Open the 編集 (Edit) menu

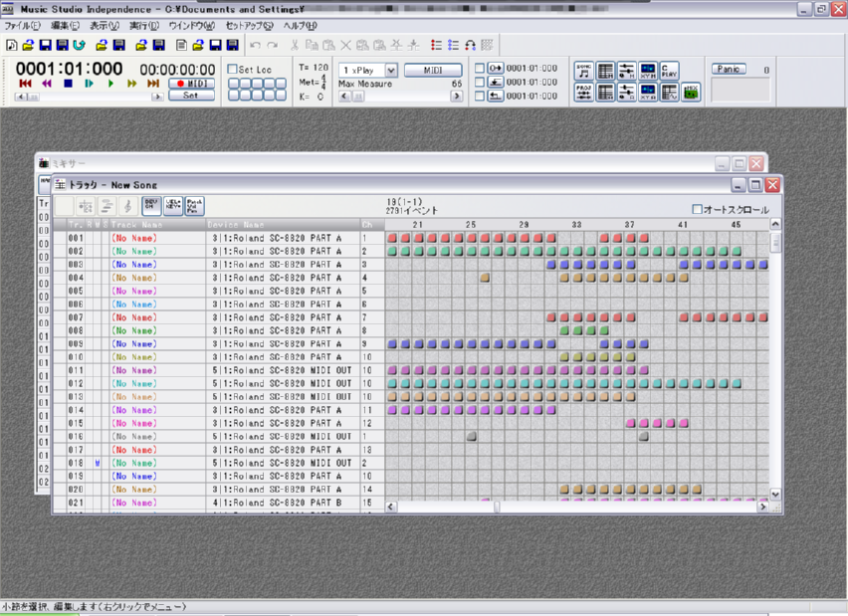click(x=65, y=26)
